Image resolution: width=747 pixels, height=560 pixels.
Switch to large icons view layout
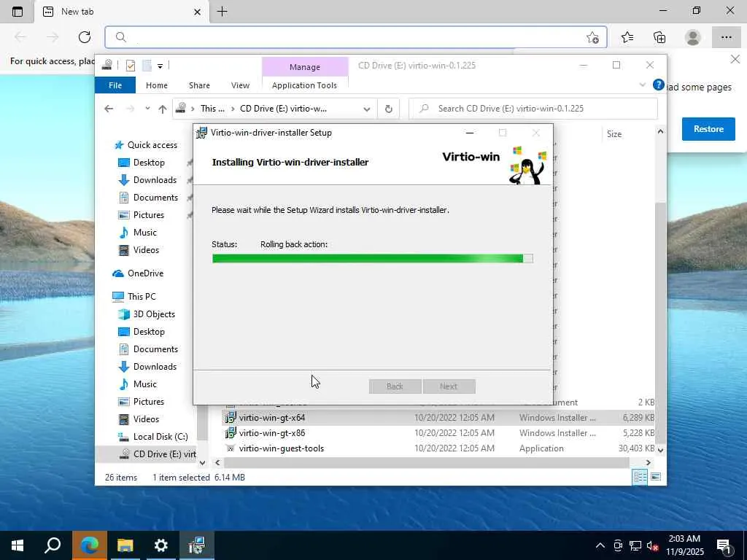[x=656, y=477]
